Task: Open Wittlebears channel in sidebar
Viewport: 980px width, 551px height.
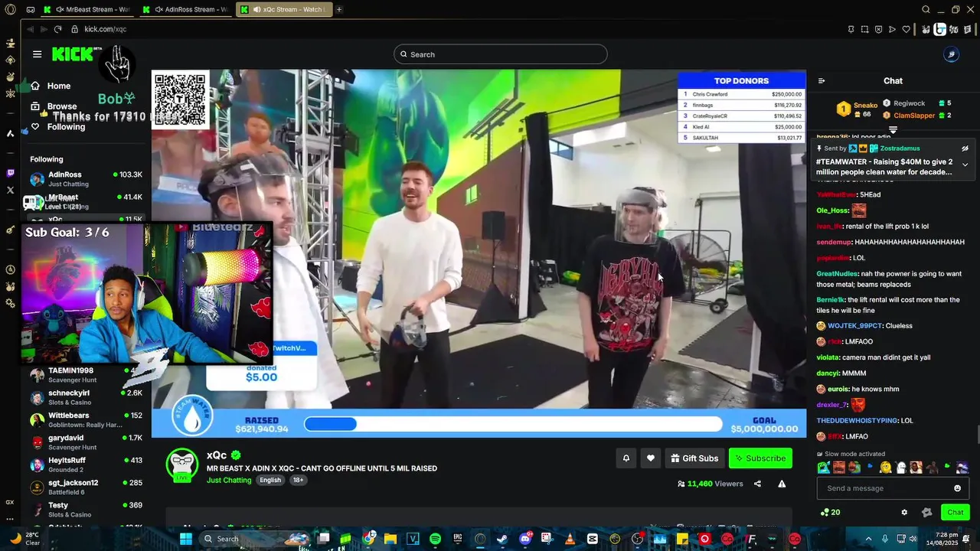Action: (86, 420)
